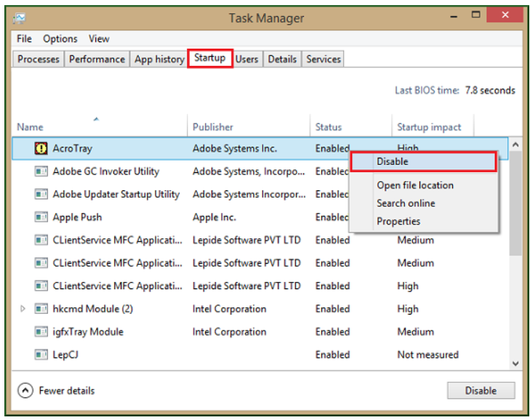Click the Task Manager title bar icon

tap(20, 18)
